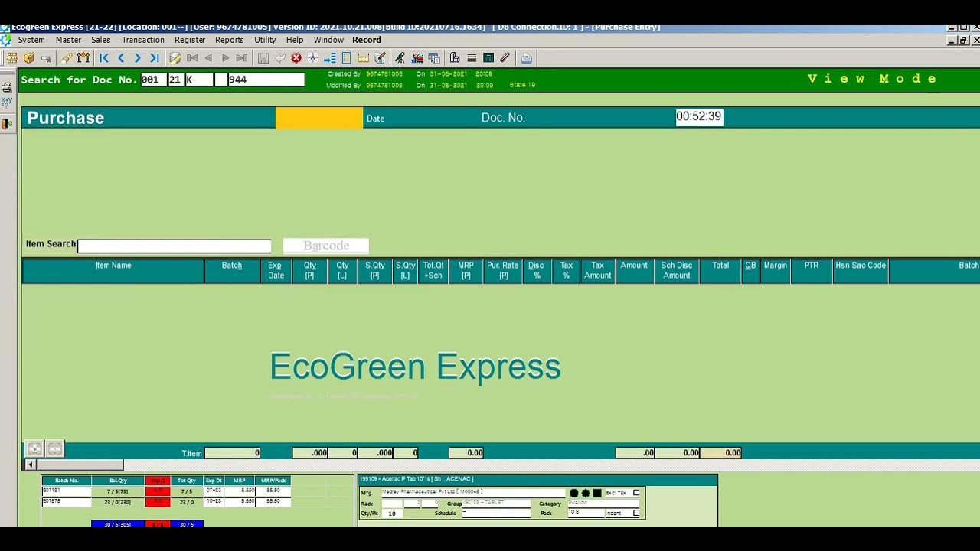Screen dimensions: 980x551
Task: Click the edit document pencil icon
Action: click(x=175, y=58)
